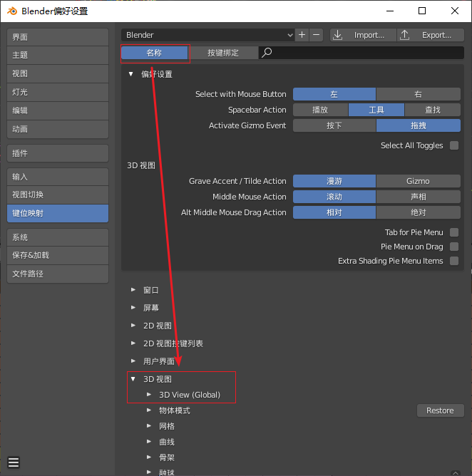Image resolution: width=472 pixels, height=476 pixels.
Task: Click the Blender logo in title bar
Action: tap(12, 11)
